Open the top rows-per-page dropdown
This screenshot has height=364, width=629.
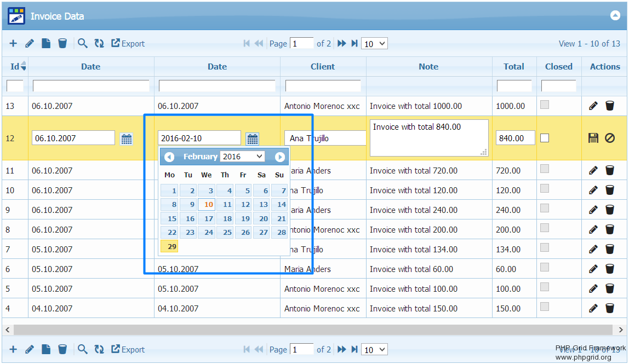[x=374, y=44]
